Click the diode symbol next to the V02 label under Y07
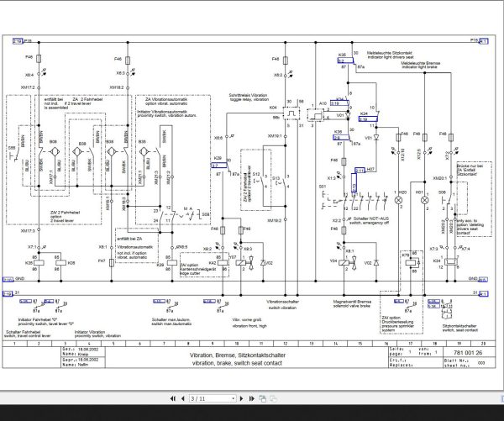Image resolution: width=504 pixels, height=421 pixels. pyautogui.click(x=263, y=263)
